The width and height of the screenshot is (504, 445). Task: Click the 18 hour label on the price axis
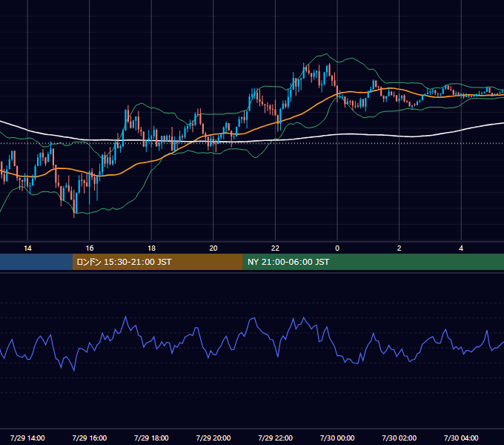tap(151, 248)
